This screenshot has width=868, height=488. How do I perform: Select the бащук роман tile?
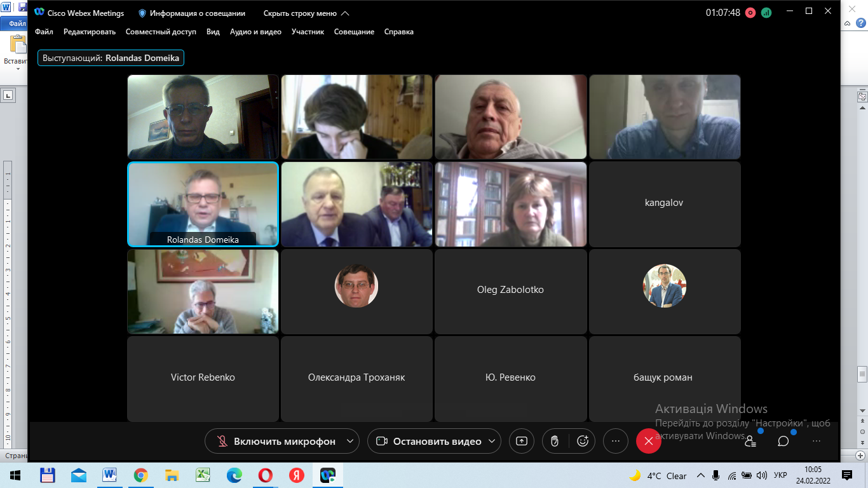pyautogui.click(x=665, y=378)
